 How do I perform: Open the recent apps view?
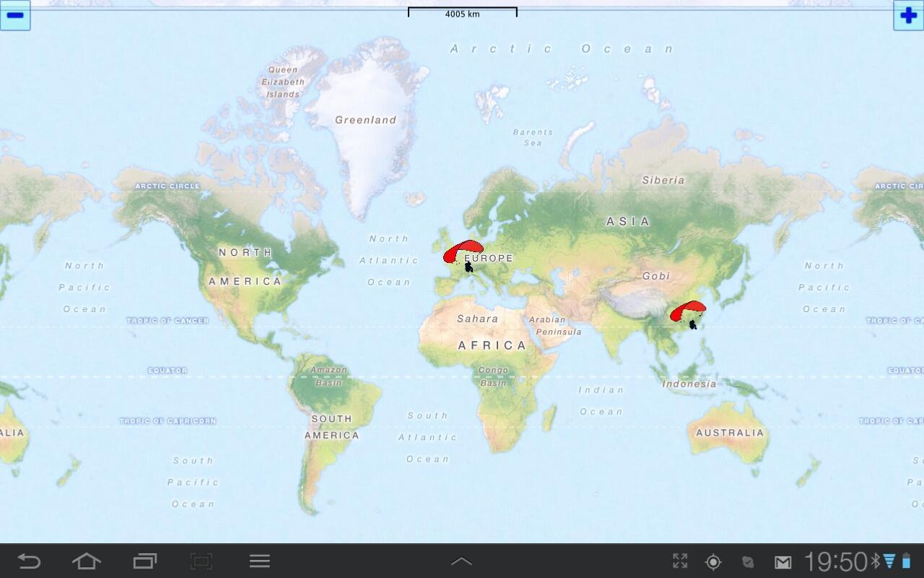144,561
